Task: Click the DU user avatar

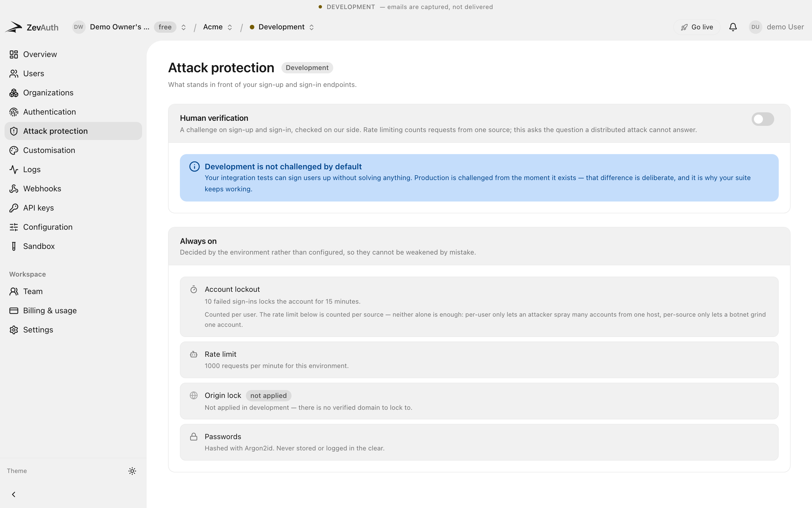Action: click(755, 27)
